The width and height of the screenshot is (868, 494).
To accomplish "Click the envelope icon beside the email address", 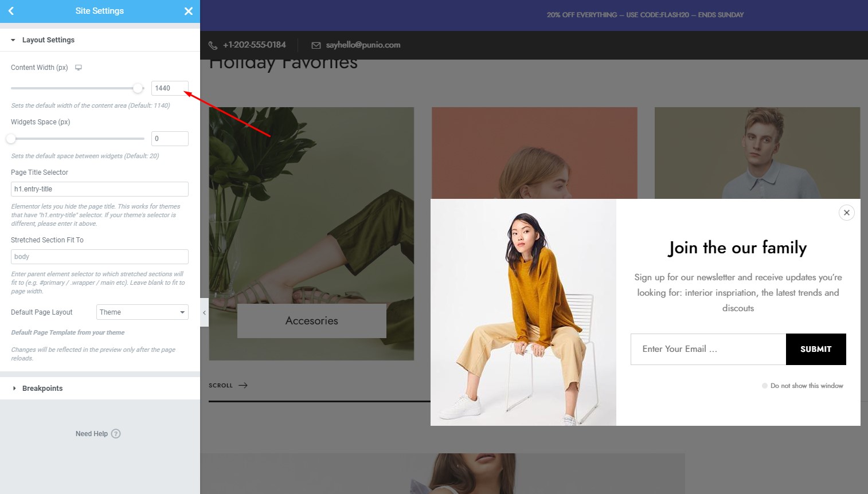I will coord(316,45).
